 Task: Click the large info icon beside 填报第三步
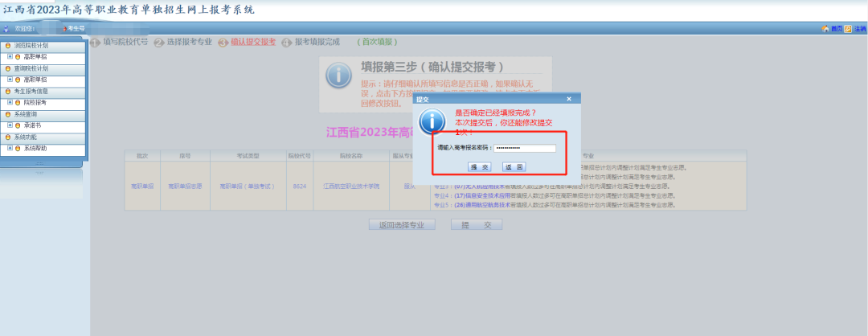[x=338, y=76]
